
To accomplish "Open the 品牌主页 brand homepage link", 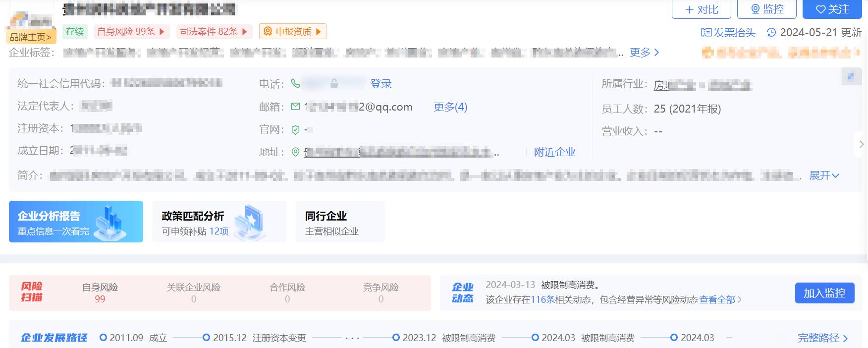I will pyautogui.click(x=30, y=37).
